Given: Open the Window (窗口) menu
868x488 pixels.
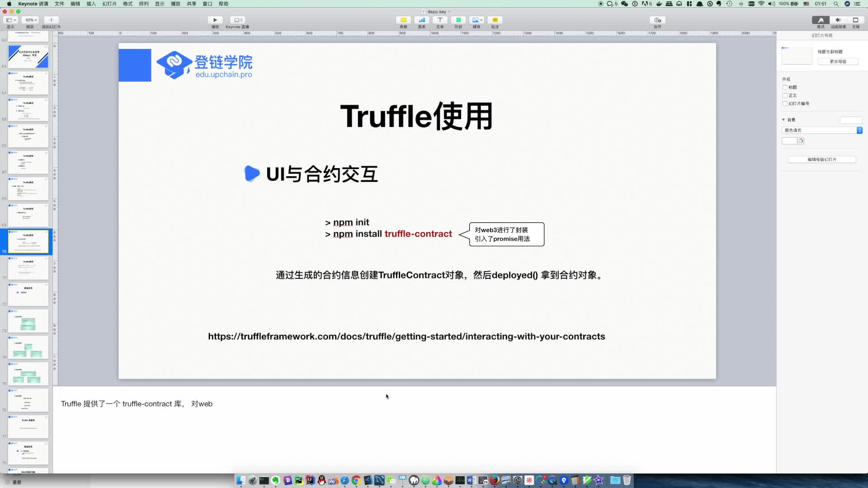Looking at the screenshot, I should point(207,4).
